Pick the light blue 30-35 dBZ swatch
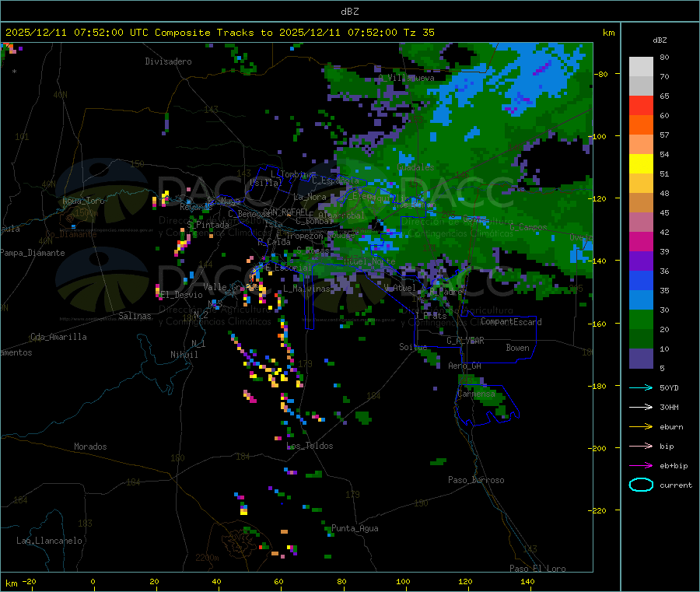The image size is (700, 592). (x=641, y=300)
